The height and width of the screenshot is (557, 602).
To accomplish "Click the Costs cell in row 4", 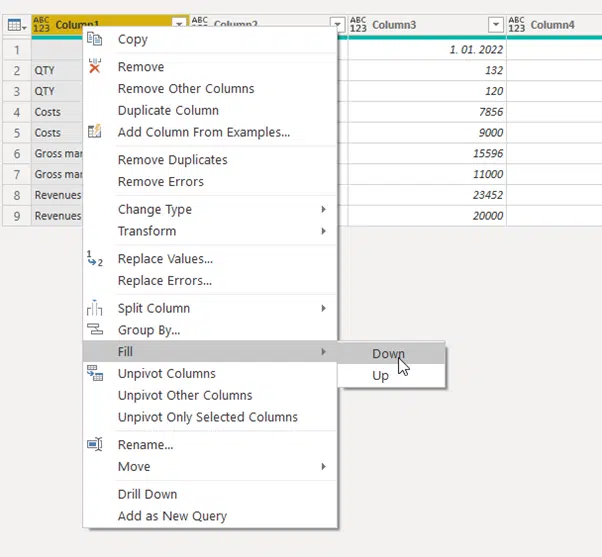I will 57,112.
